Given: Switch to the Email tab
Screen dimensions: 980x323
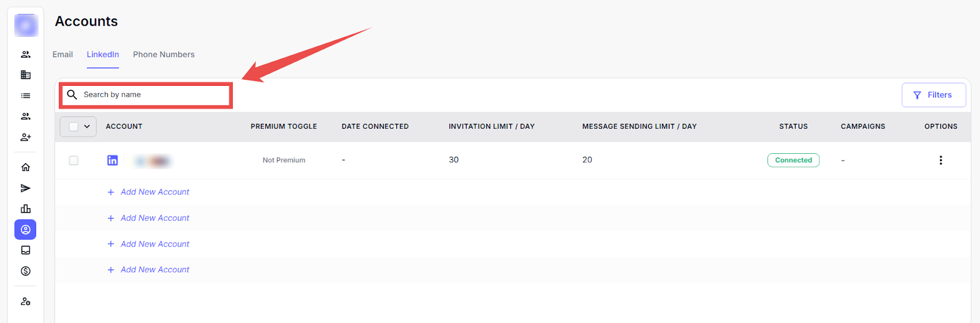Looking at the screenshot, I should click(x=62, y=55).
